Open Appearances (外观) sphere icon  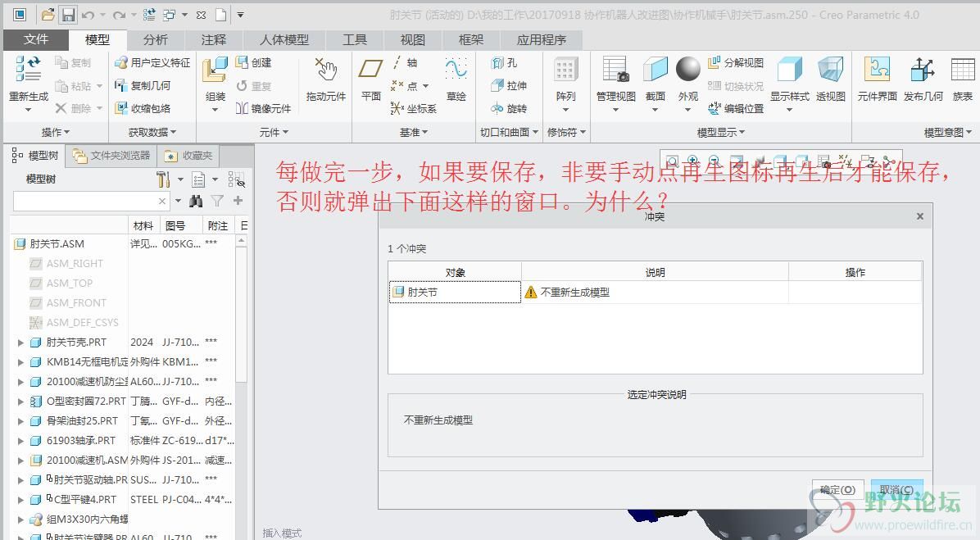[x=688, y=69]
